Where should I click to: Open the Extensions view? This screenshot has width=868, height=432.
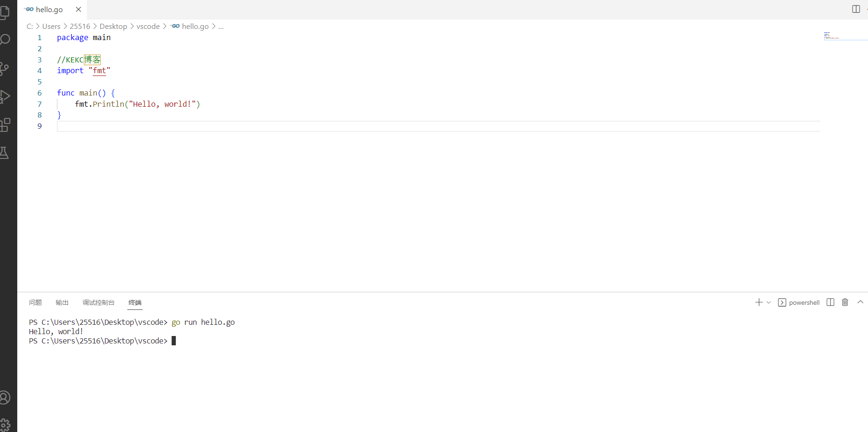(x=5, y=125)
